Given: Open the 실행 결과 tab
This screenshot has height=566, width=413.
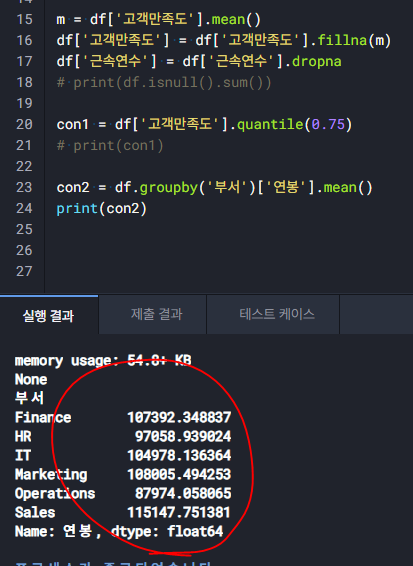Looking at the screenshot, I should 48,315.
